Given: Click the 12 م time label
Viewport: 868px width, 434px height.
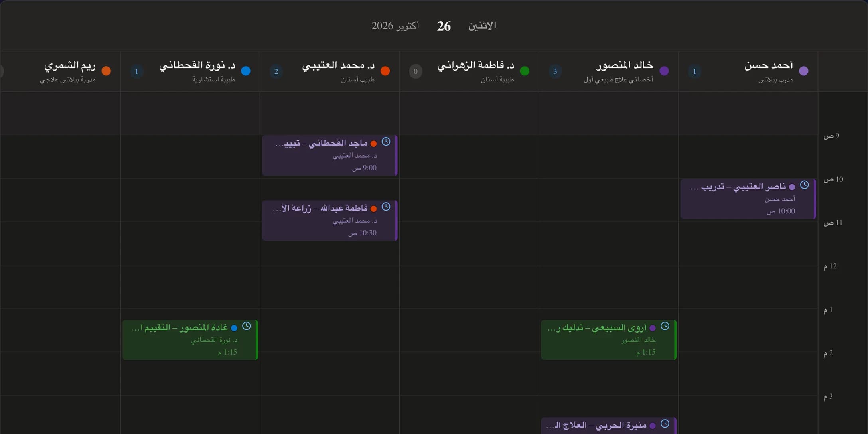Looking at the screenshot, I should point(830,266).
